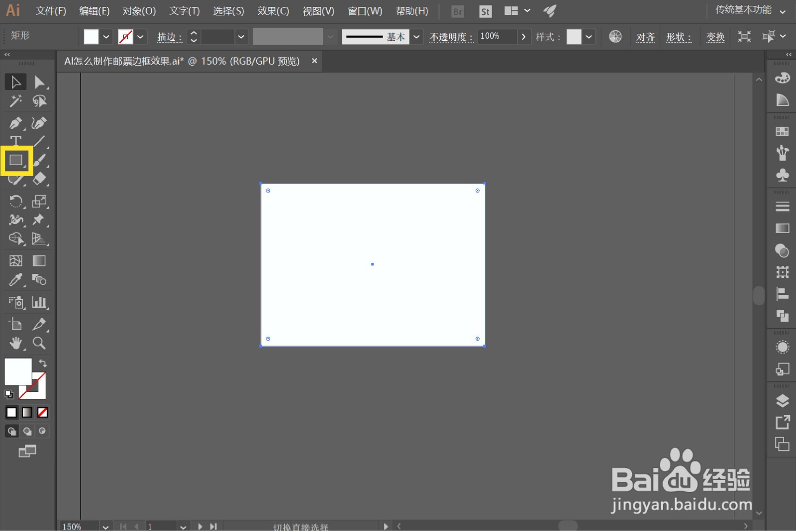Open the 对象(O) menu
Screen dimensions: 796x532
coord(139,11)
